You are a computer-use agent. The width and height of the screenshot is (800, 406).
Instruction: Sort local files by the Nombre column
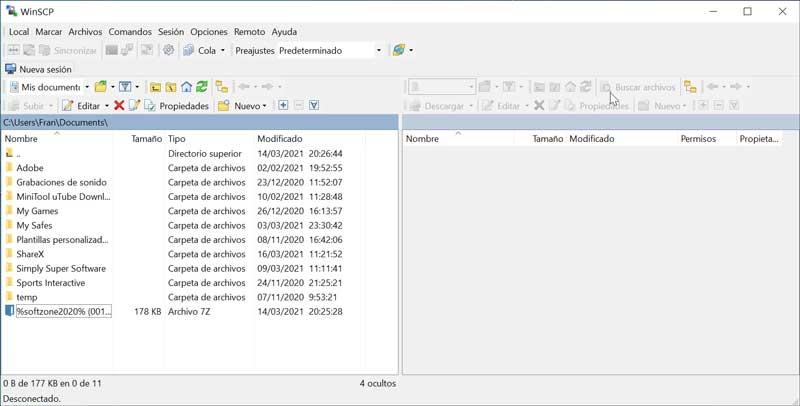[57, 139]
